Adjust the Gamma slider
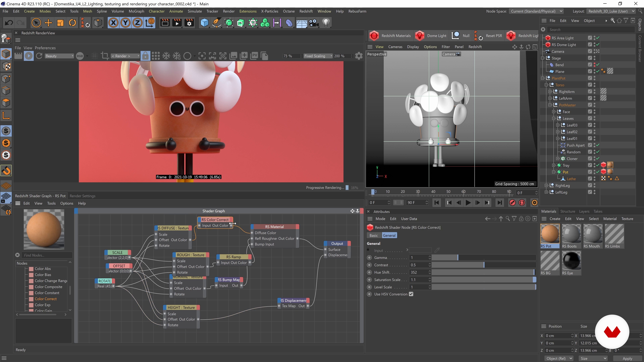 pos(484,258)
